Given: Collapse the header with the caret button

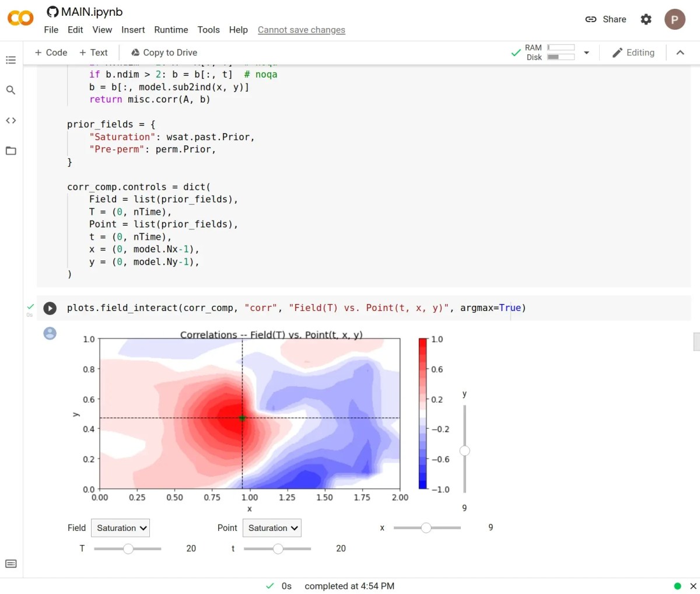Looking at the screenshot, I should 680,53.
